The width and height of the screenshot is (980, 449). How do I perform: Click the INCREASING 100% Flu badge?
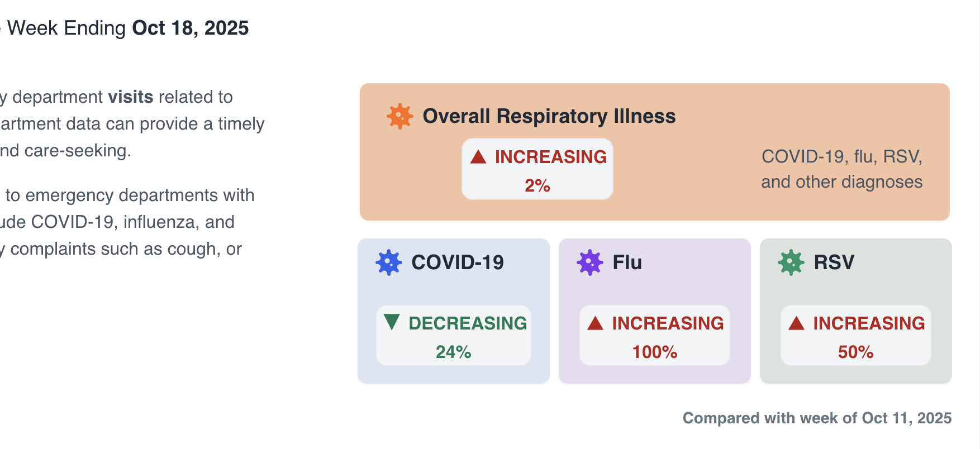655,336
